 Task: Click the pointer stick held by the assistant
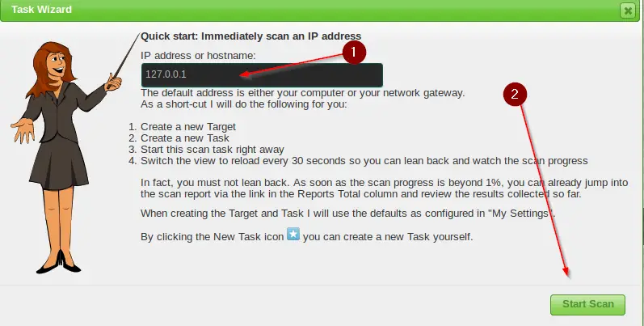pyautogui.click(x=126, y=56)
